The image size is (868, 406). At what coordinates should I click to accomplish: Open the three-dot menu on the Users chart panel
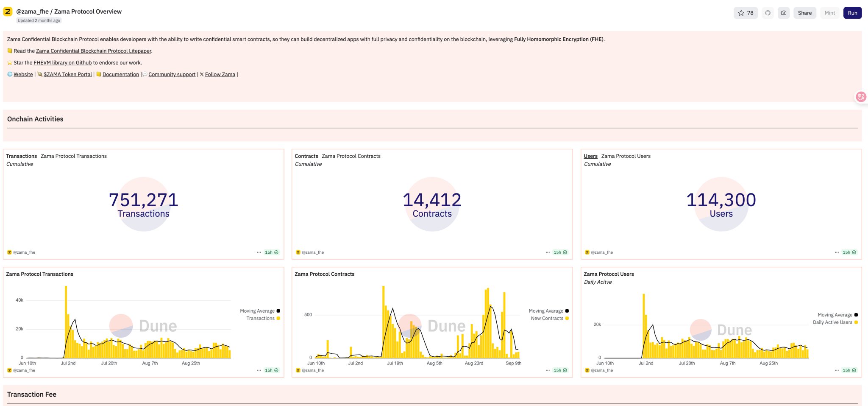[x=837, y=370]
